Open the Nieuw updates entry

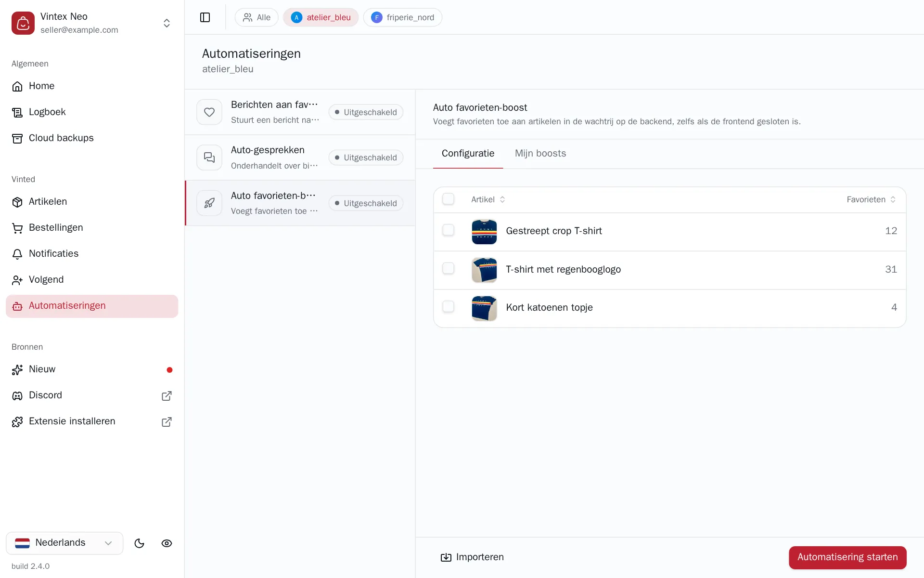(x=92, y=369)
